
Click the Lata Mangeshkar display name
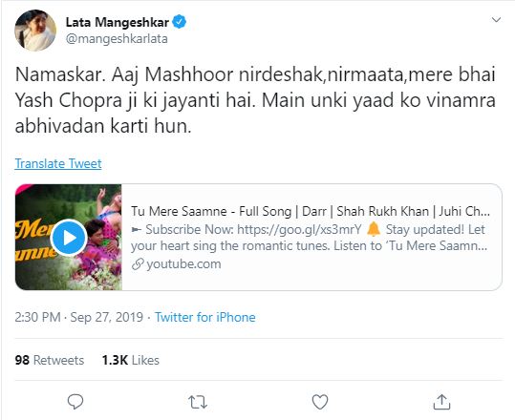pos(118,22)
